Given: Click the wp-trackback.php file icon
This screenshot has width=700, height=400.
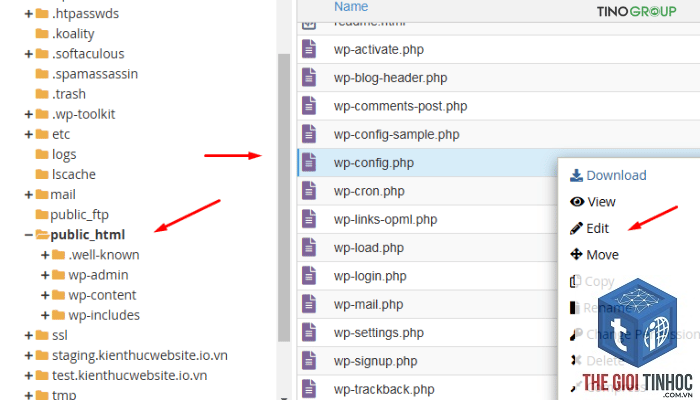Looking at the screenshot, I should coord(309,389).
